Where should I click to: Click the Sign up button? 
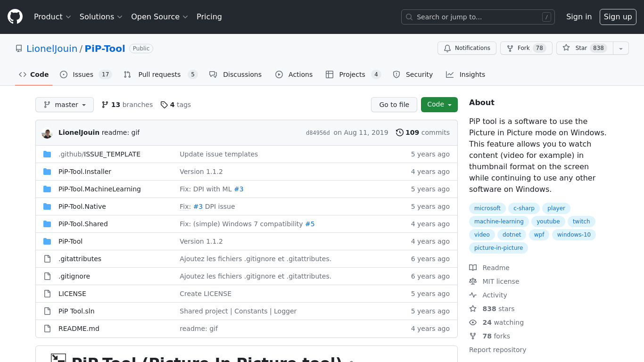(x=618, y=16)
